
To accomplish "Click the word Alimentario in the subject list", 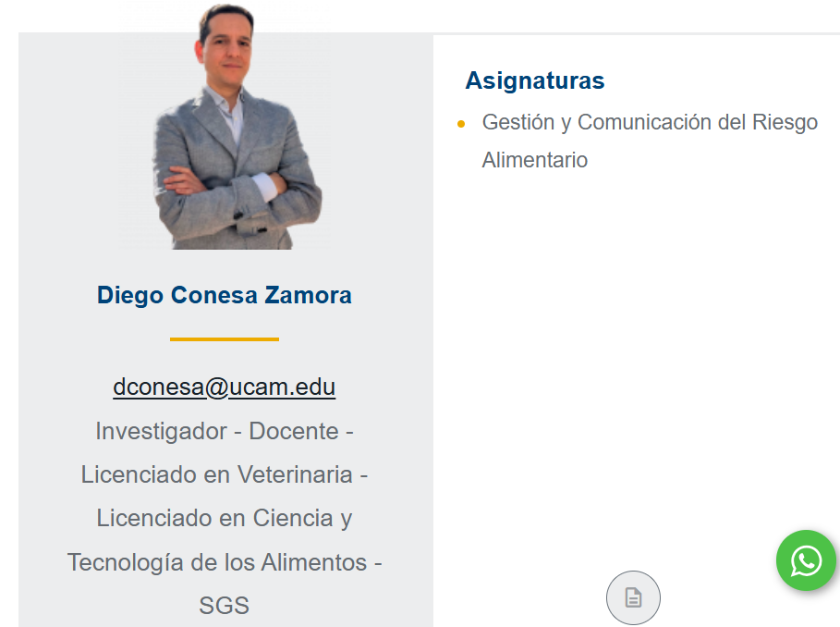I will (534, 160).
